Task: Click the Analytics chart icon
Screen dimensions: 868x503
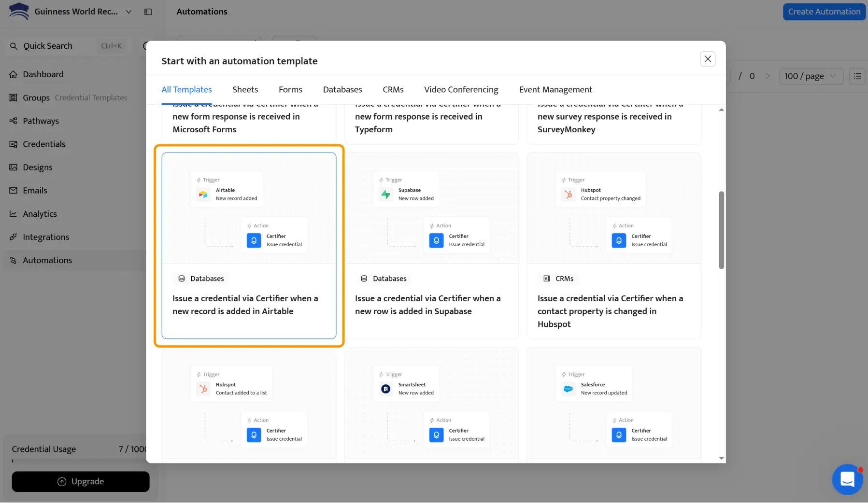Action: pos(13,214)
